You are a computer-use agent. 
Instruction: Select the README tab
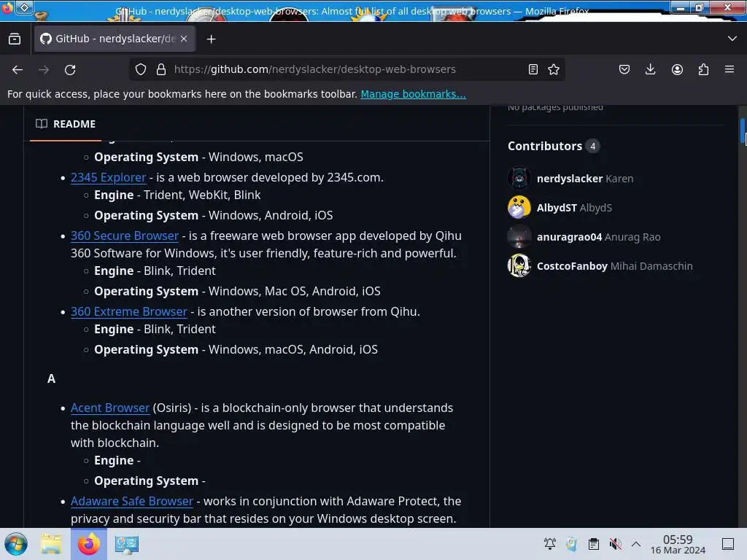point(66,124)
